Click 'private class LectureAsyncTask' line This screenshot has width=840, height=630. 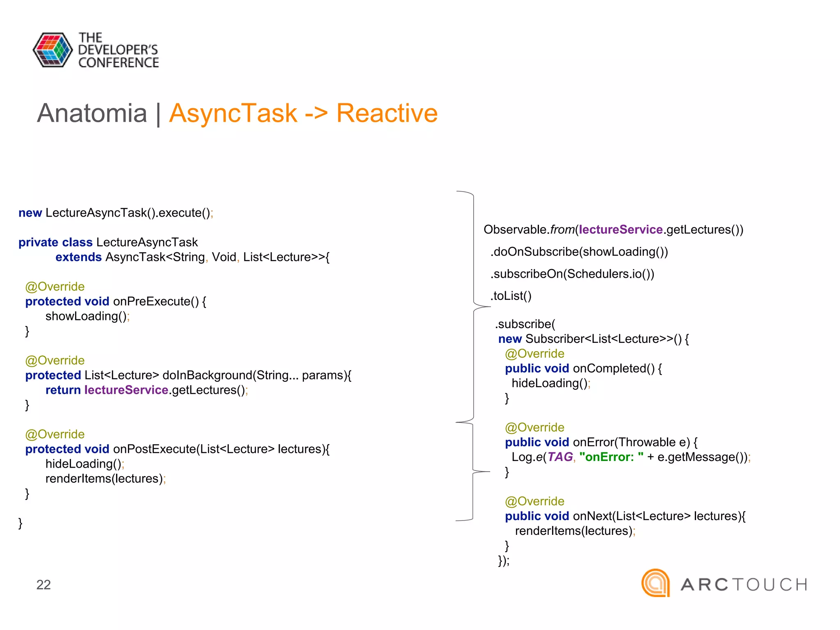click(108, 242)
